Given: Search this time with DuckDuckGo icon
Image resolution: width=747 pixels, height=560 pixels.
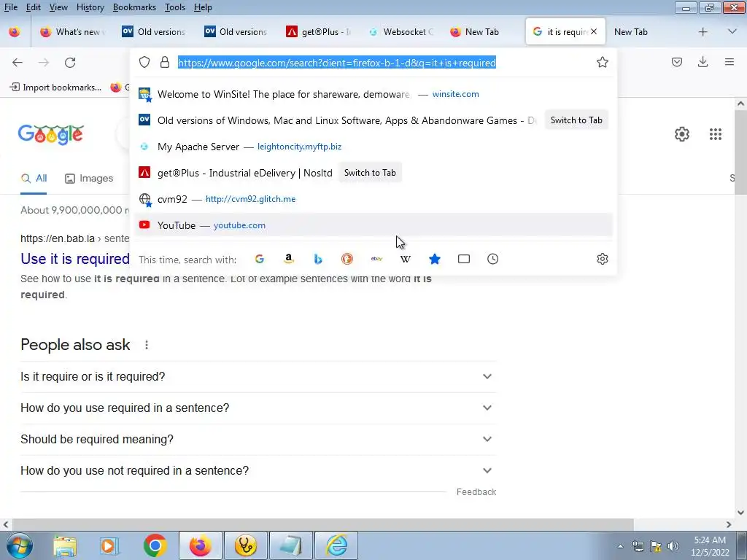Looking at the screenshot, I should pos(347,259).
